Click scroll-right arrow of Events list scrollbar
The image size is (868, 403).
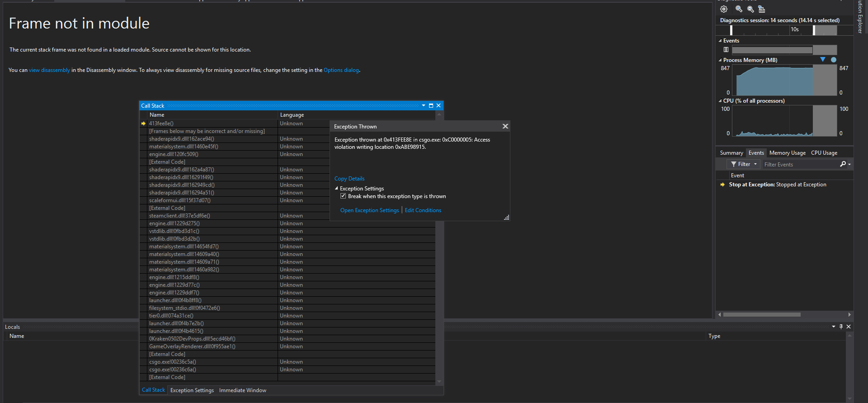pyautogui.click(x=849, y=314)
